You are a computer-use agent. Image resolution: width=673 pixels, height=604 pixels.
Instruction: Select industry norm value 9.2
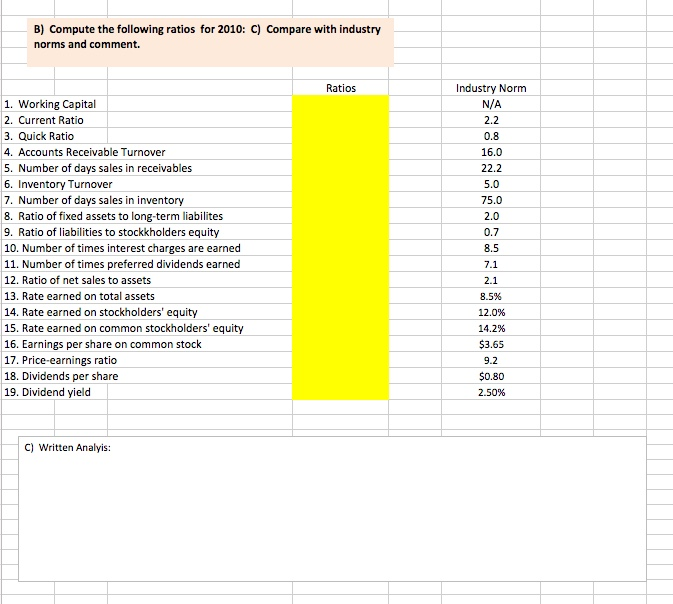pos(491,360)
